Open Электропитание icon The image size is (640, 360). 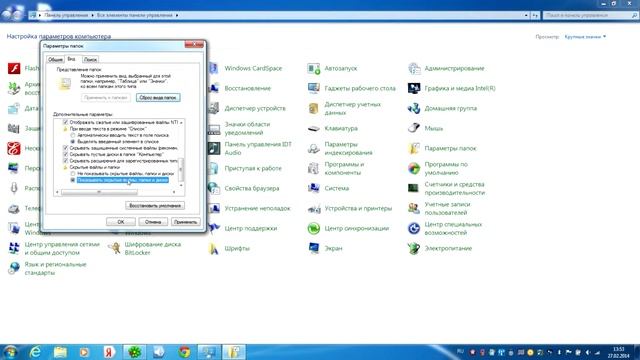click(x=414, y=248)
